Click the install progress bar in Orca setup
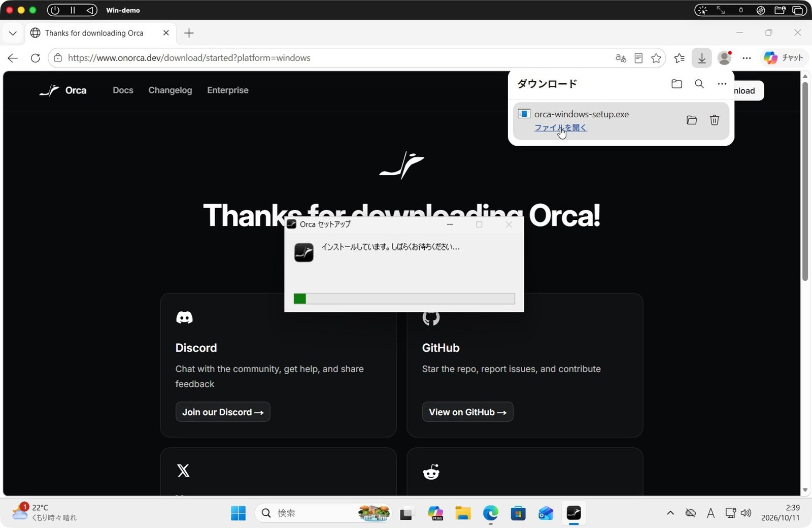Viewport: 812px width, 528px height. 404,299
